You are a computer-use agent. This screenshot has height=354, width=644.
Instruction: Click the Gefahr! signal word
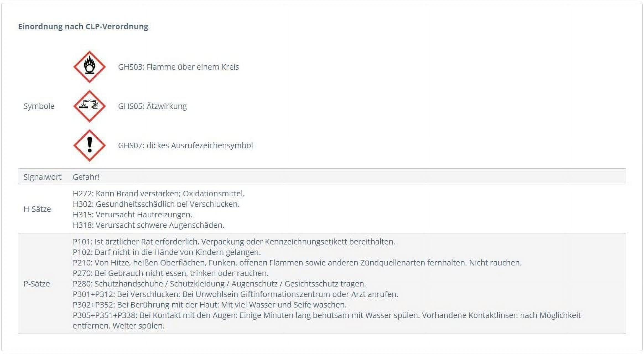click(86, 177)
